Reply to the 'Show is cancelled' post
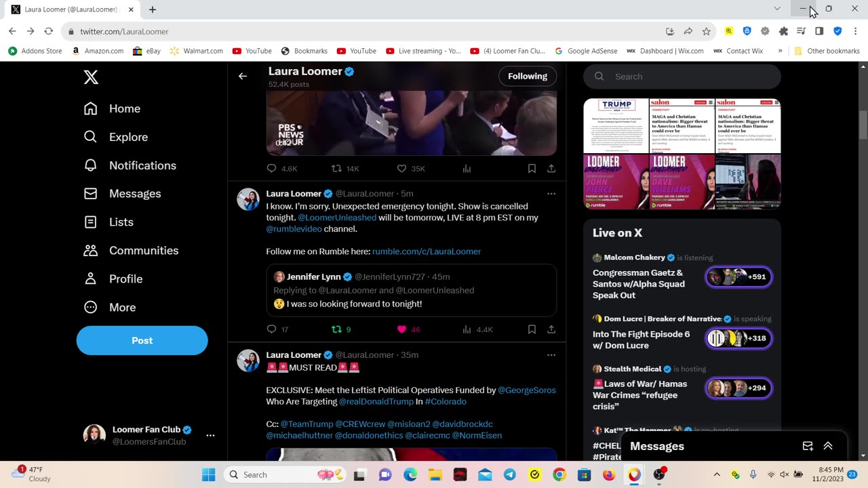868x488 pixels. pyautogui.click(x=272, y=329)
